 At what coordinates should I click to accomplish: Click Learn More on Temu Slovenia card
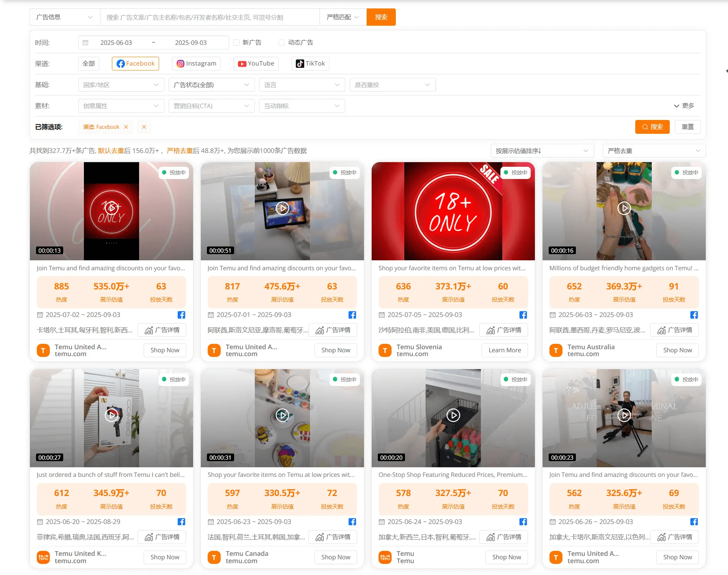pos(505,350)
